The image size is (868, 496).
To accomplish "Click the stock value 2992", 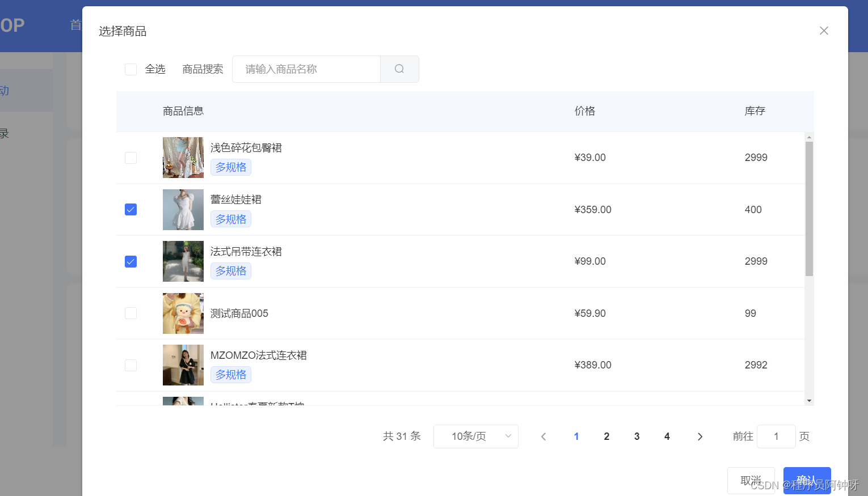I will [x=756, y=365].
